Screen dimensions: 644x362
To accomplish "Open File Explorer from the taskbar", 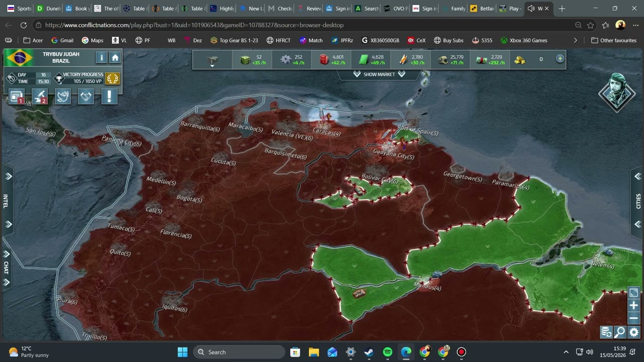I will [x=314, y=352].
